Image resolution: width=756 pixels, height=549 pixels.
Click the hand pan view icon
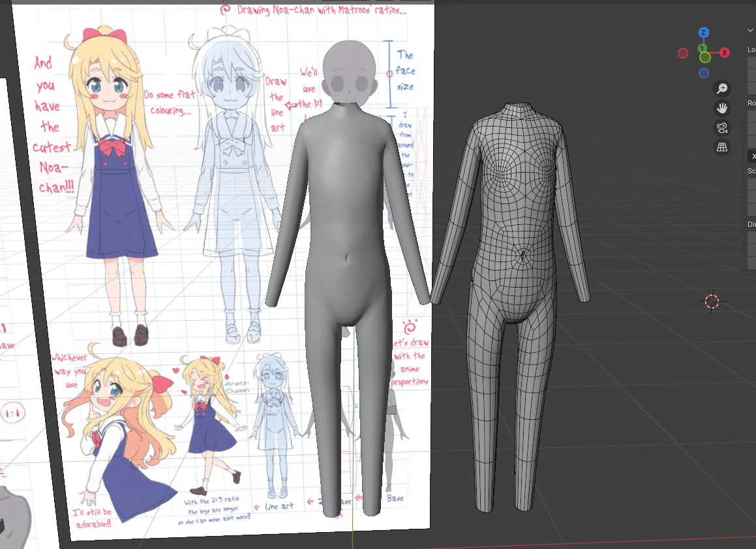coord(722,108)
